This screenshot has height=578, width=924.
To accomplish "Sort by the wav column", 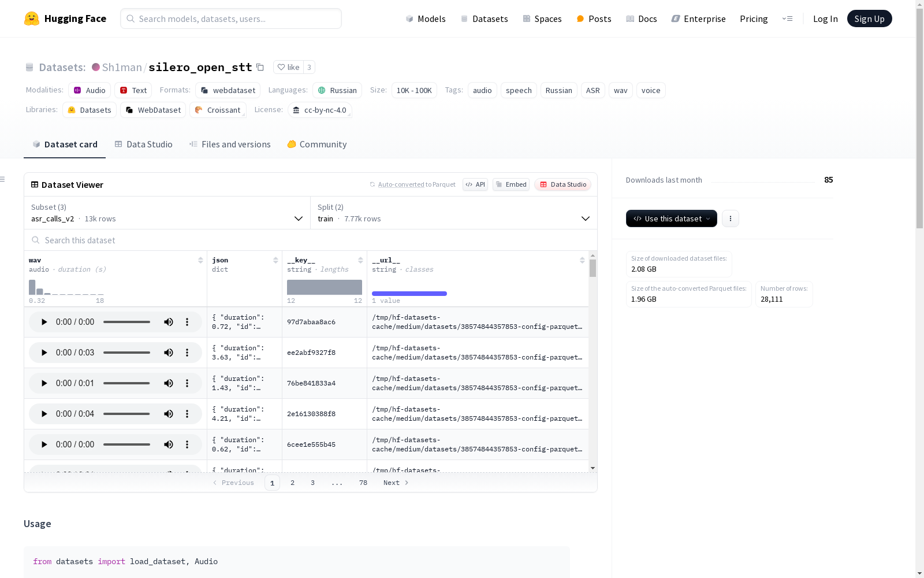I will [200, 260].
